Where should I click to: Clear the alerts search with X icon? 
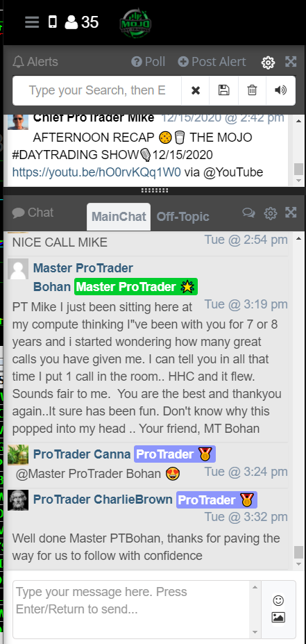tap(196, 90)
